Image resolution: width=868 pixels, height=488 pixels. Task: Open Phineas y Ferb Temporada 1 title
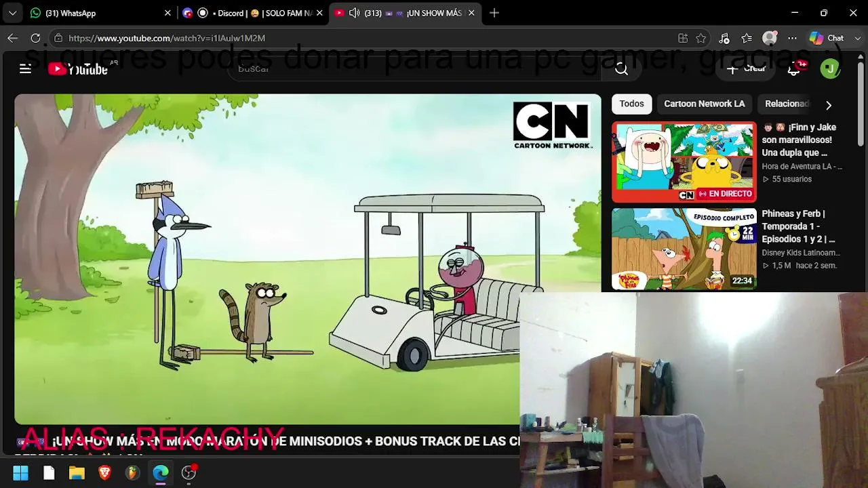798,226
